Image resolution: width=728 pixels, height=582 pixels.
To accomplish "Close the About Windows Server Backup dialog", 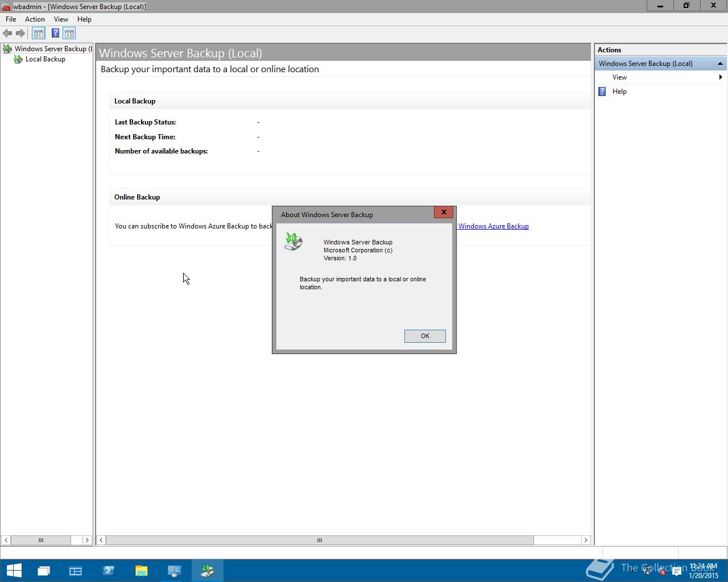I will point(444,212).
